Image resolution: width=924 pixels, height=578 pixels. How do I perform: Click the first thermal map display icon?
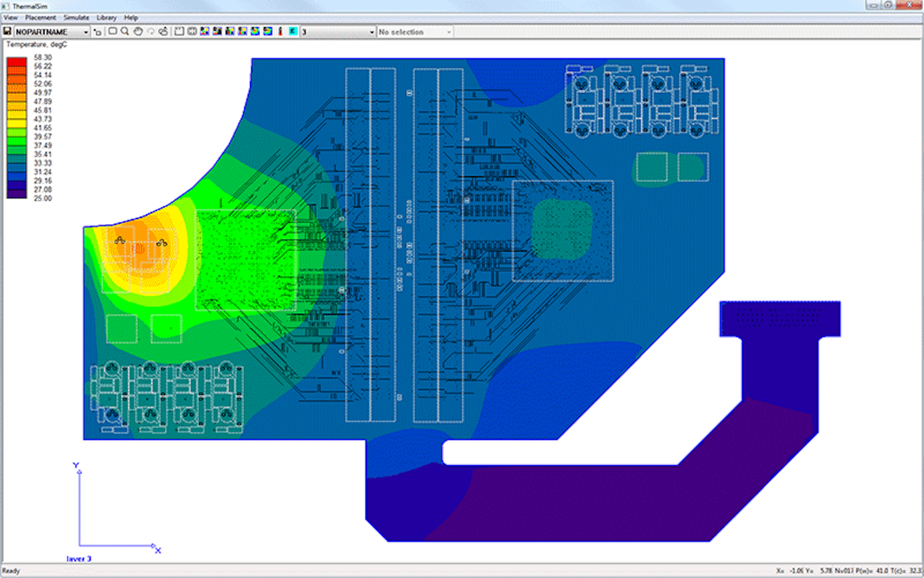203,32
